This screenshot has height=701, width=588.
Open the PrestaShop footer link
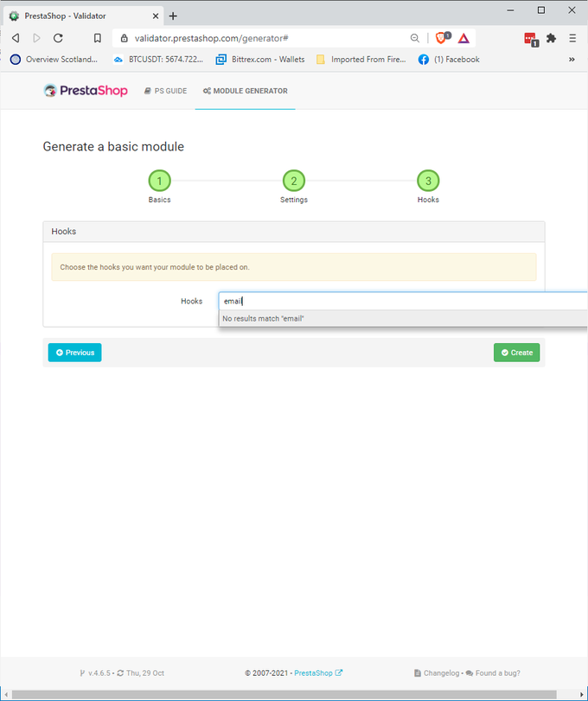coord(318,672)
